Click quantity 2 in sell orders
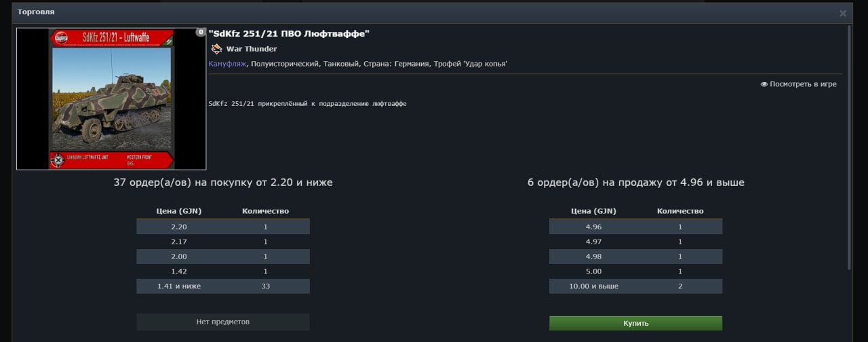868x342 pixels. (x=680, y=286)
